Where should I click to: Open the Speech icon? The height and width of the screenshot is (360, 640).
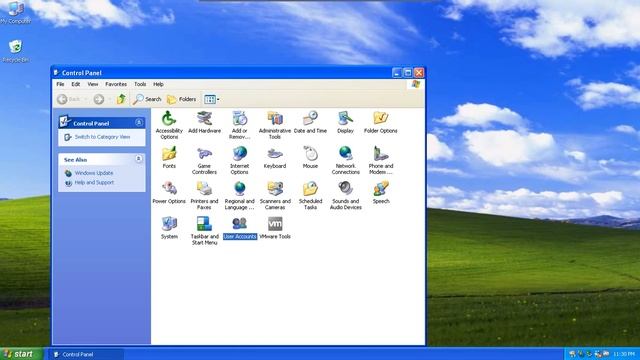point(380,192)
